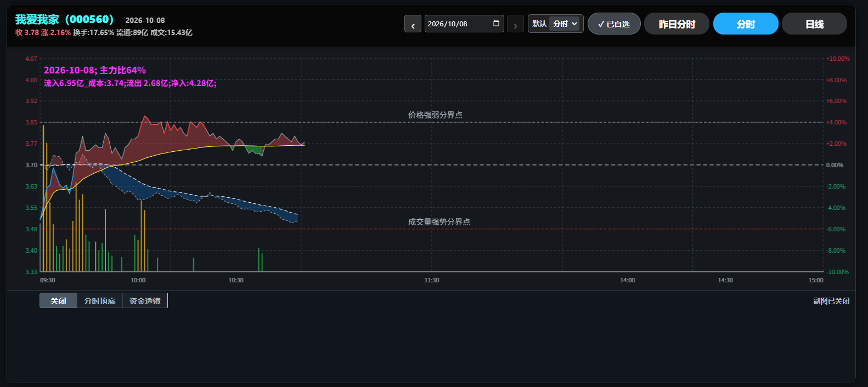Open calendar picker icon in date field

(496, 24)
